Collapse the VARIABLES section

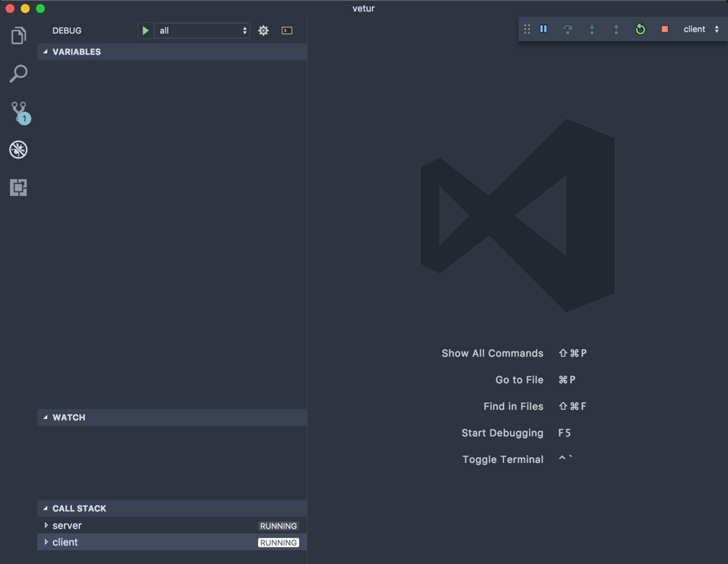172,52
